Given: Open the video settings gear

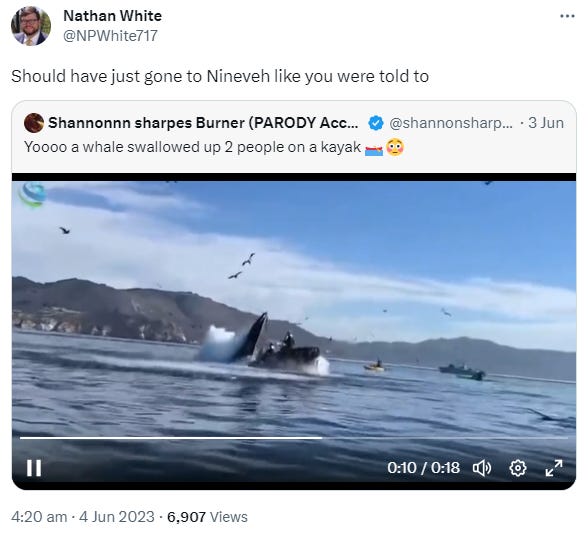Looking at the screenshot, I should tap(518, 468).
